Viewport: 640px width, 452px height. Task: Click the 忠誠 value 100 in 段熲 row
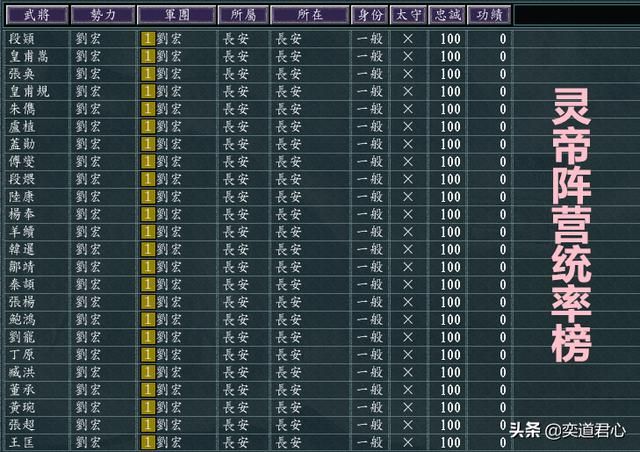coord(450,39)
